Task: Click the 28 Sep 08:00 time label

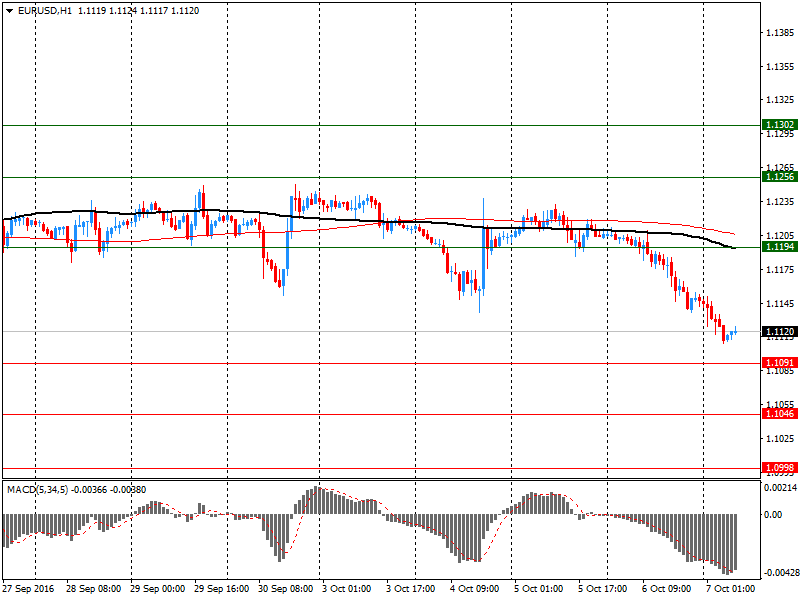Action: [x=93, y=589]
